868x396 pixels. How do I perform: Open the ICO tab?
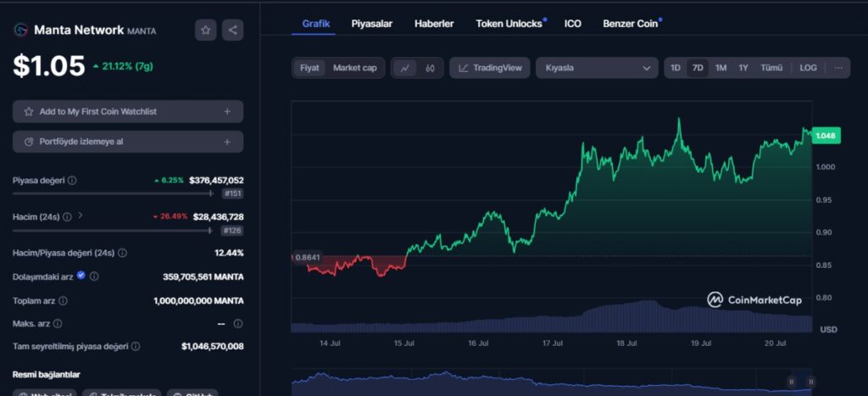[x=573, y=24]
